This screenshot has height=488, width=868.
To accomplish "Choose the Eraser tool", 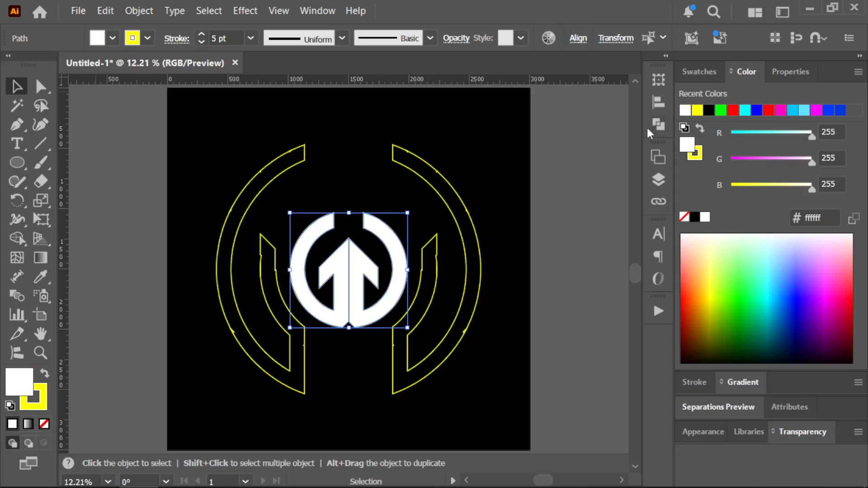I will pyautogui.click(x=41, y=182).
